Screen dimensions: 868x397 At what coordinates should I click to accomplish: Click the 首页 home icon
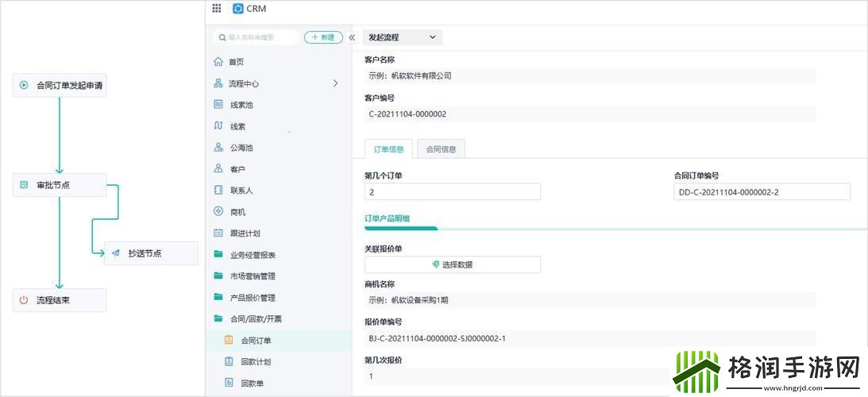tap(218, 62)
